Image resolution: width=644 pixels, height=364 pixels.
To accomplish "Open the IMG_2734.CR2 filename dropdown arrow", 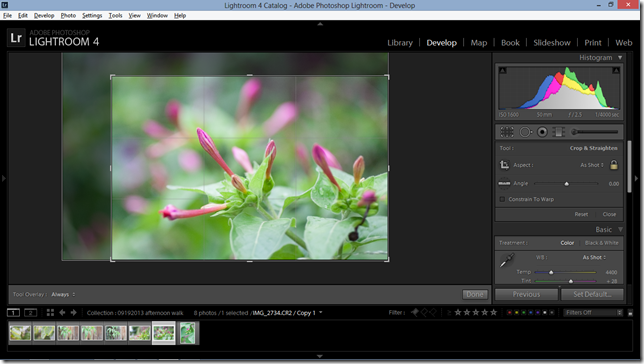I will 320,313.
